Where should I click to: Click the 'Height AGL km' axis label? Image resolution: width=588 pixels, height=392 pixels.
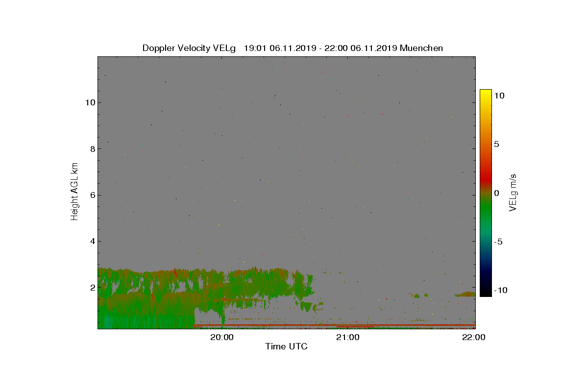click(x=74, y=191)
